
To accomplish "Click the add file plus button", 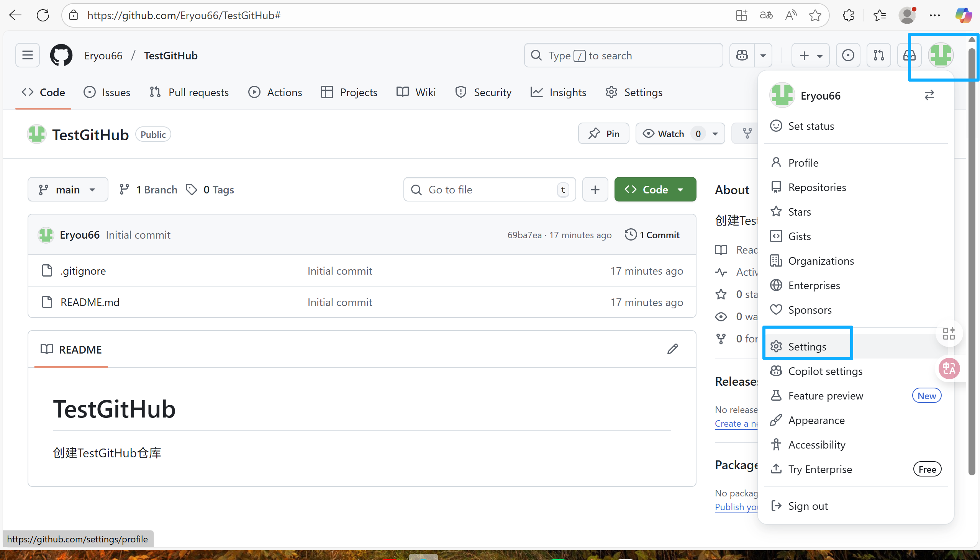I will (595, 190).
